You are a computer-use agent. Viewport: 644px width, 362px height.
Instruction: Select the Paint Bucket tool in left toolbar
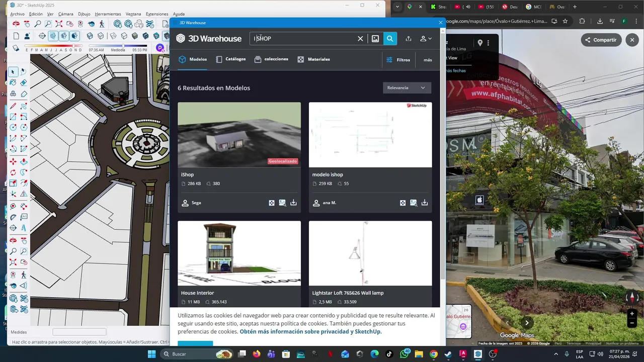[13, 82]
